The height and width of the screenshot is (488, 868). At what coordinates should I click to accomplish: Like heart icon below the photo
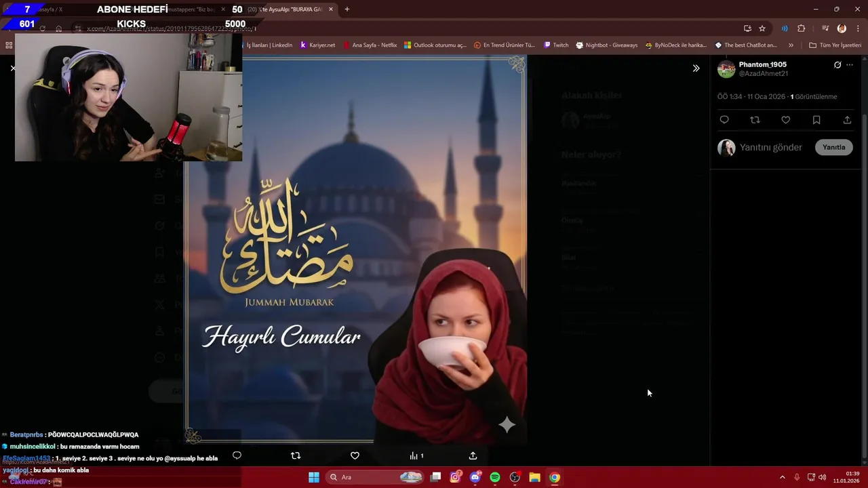point(355,455)
